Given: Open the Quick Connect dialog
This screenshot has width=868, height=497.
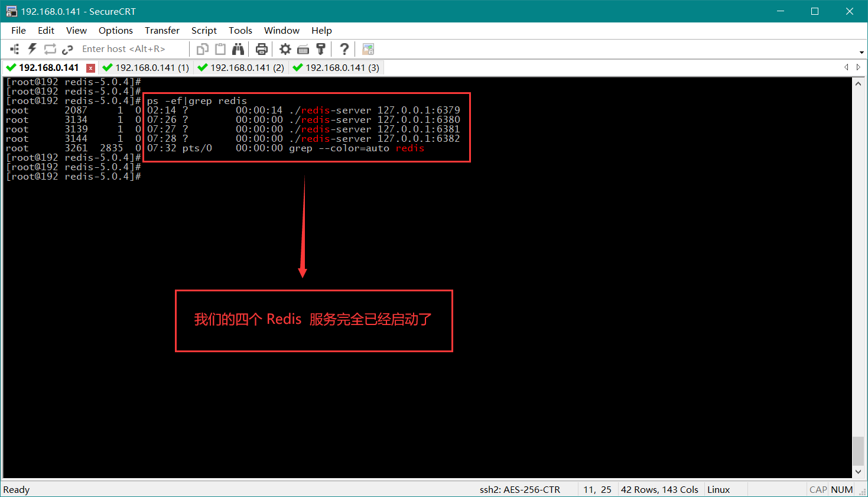Looking at the screenshot, I should 32,49.
